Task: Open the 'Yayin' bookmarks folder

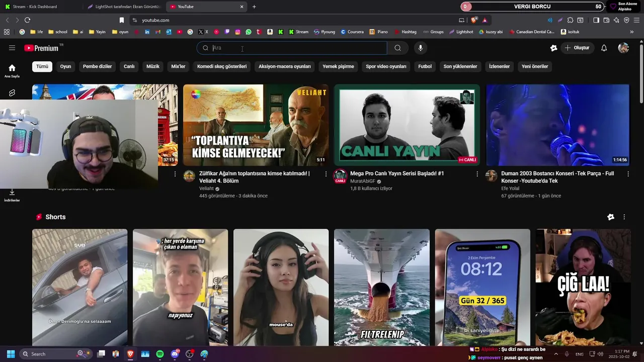Action: 97,32
